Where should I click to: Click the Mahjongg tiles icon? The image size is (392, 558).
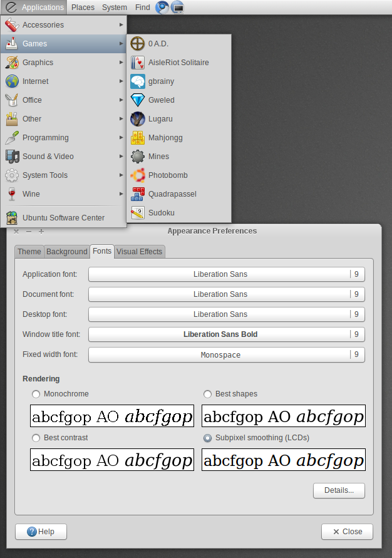tap(137, 138)
